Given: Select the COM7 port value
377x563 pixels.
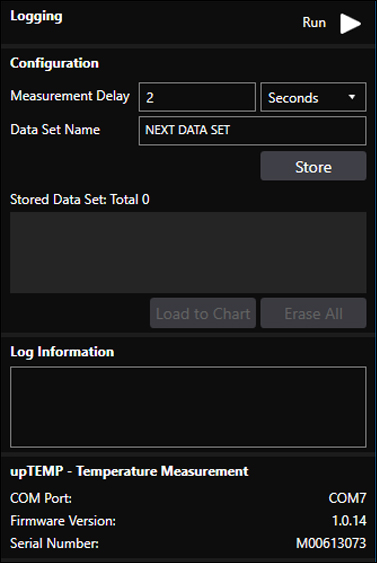Looking at the screenshot, I should (347, 498).
